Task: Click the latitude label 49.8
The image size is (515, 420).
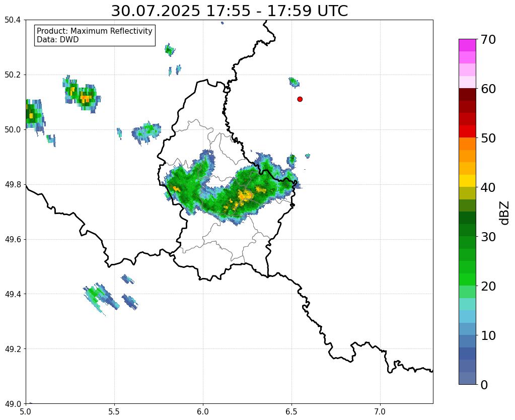Action: tap(13, 184)
